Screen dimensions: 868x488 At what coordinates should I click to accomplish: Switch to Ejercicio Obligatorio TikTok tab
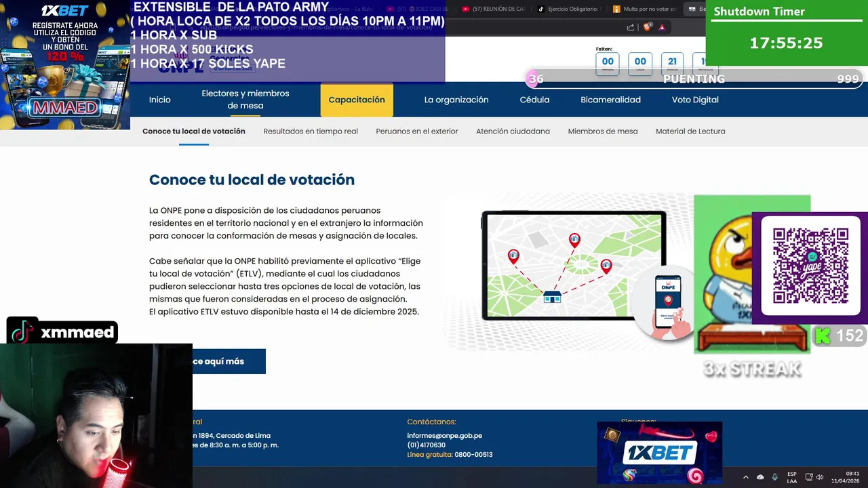[568, 9]
